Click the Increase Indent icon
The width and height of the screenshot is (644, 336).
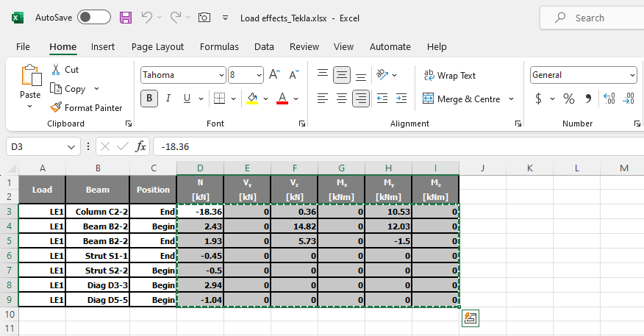point(401,99)
